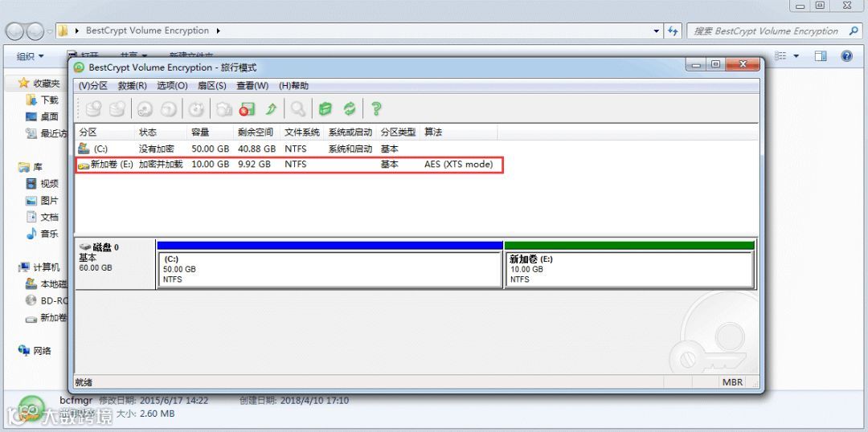
Task: Sort by 剩余空间 column header
Action: pyautogui.click(x=257, y=132)
